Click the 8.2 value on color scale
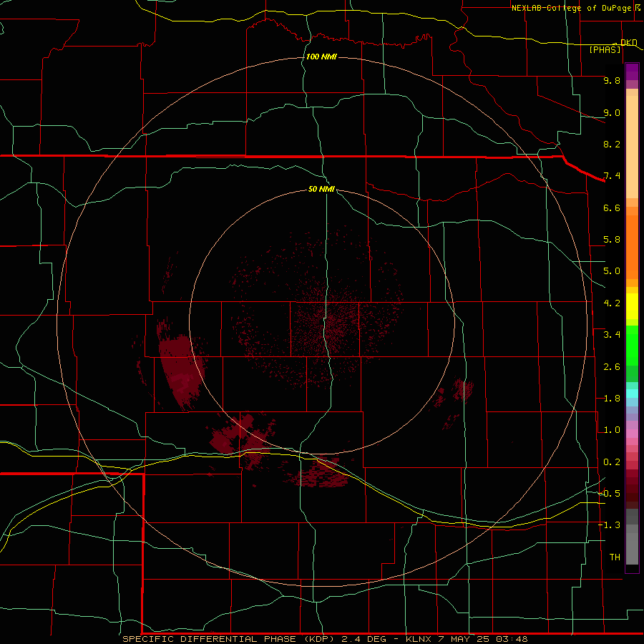The width and height of the screenshot is (644, 644). 612,144
